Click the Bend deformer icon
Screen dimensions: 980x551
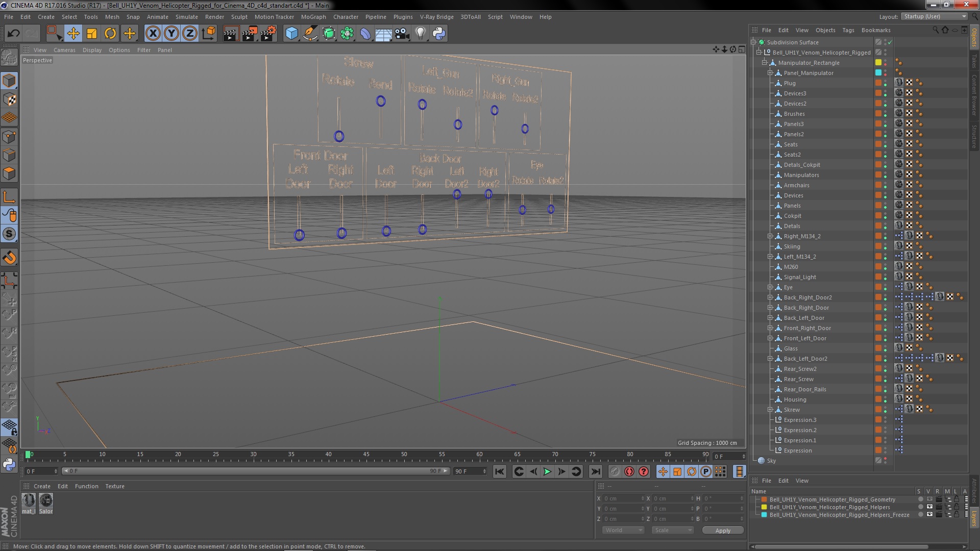click(365, 34)
